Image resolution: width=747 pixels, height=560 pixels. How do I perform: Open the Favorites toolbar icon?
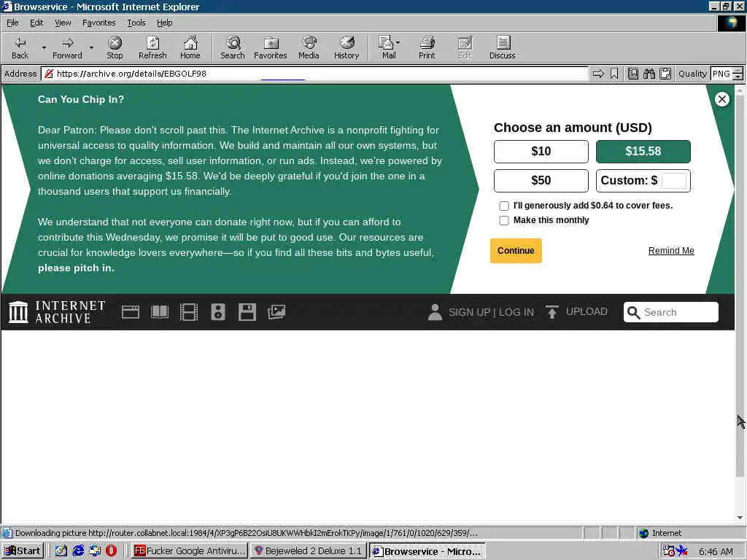(x=270, y=47)
